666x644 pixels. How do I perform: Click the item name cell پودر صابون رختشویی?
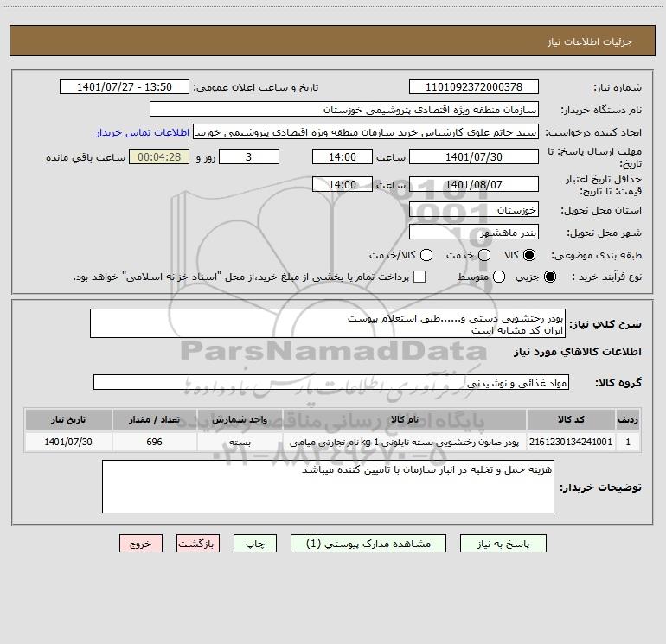pos(405,442)
